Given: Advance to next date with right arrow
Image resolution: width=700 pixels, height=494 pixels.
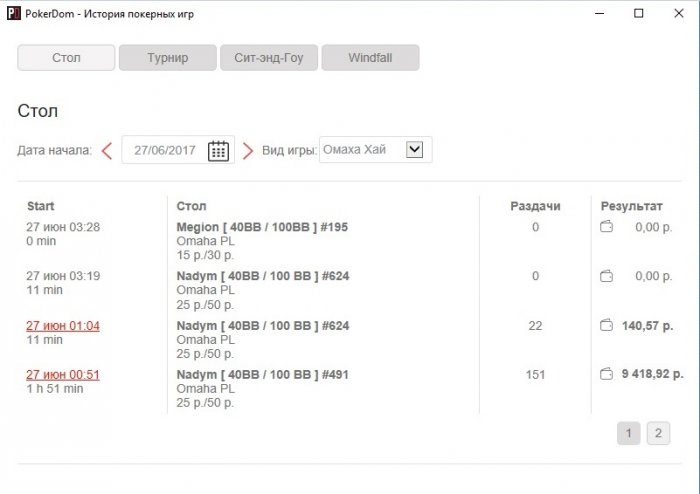Looking at the screenshot, I should 248,151.
